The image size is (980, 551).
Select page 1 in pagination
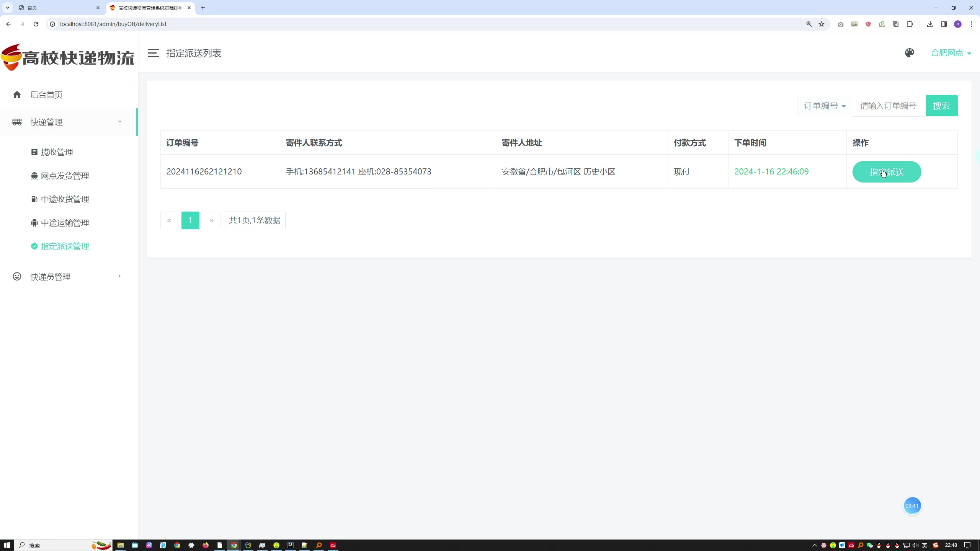point(190,220)
